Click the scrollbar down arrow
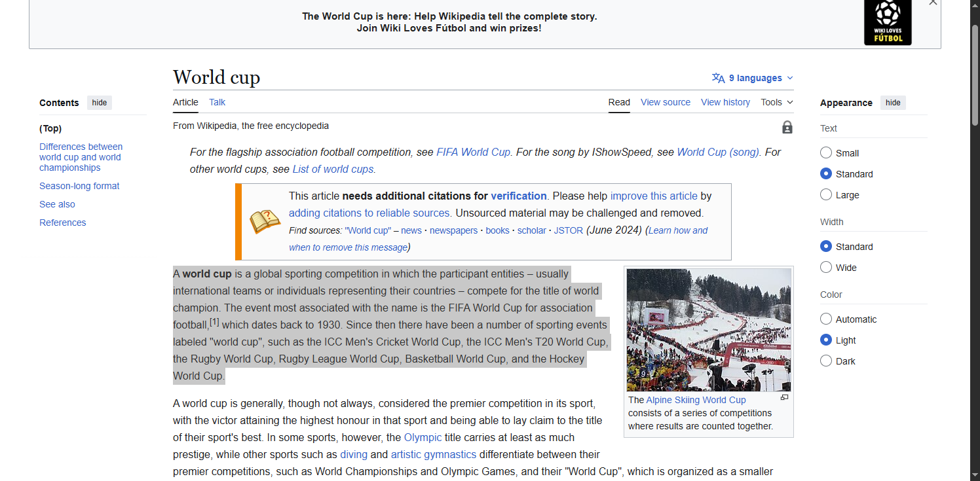The image size is (980, 481). tap(975, 475)
